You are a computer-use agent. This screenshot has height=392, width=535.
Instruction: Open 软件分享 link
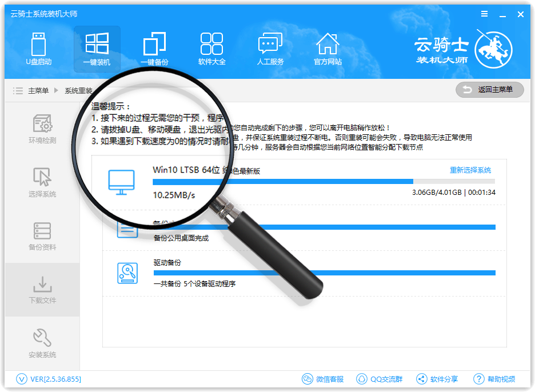[444, 379]
